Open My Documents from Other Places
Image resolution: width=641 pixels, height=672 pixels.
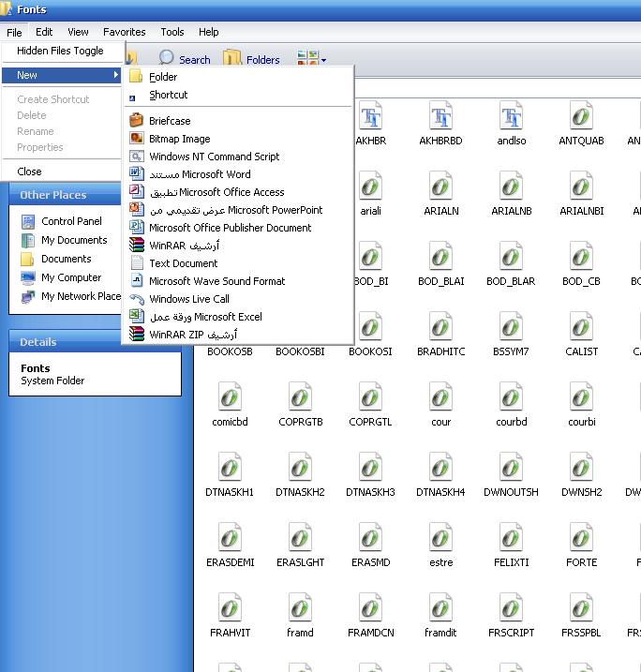coord(65,240)
